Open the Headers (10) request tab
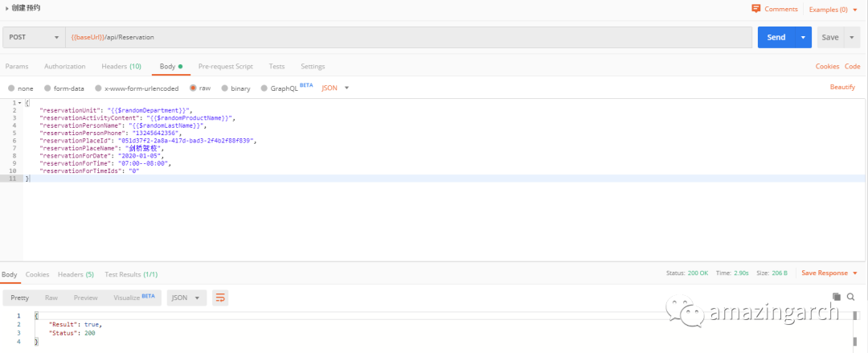The width and height of the screenshot is (868, 353). point(121,66)
